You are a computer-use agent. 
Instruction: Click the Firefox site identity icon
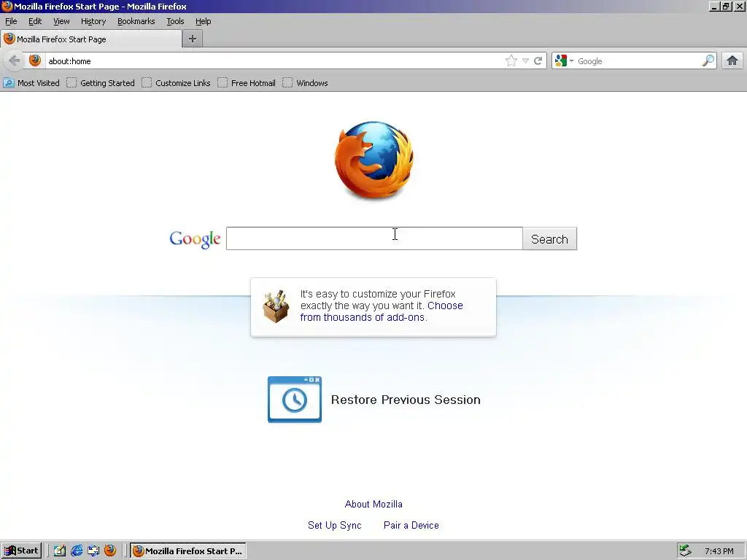pyautogui.click(x=35, y=61)
